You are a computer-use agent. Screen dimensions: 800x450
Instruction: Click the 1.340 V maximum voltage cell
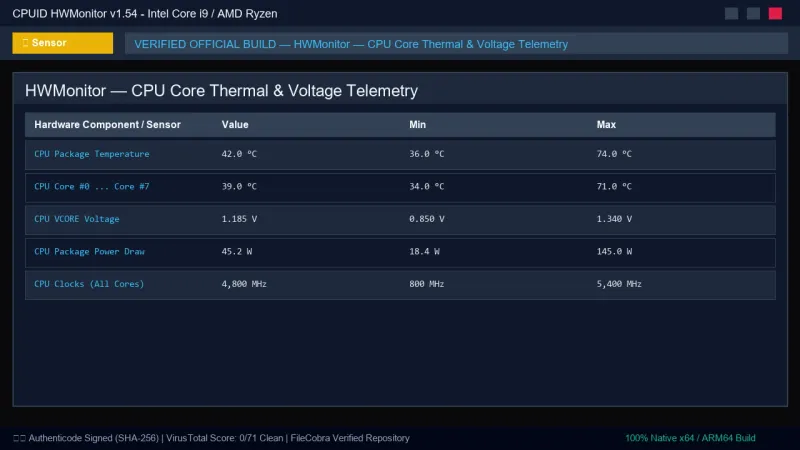point(614,219)
